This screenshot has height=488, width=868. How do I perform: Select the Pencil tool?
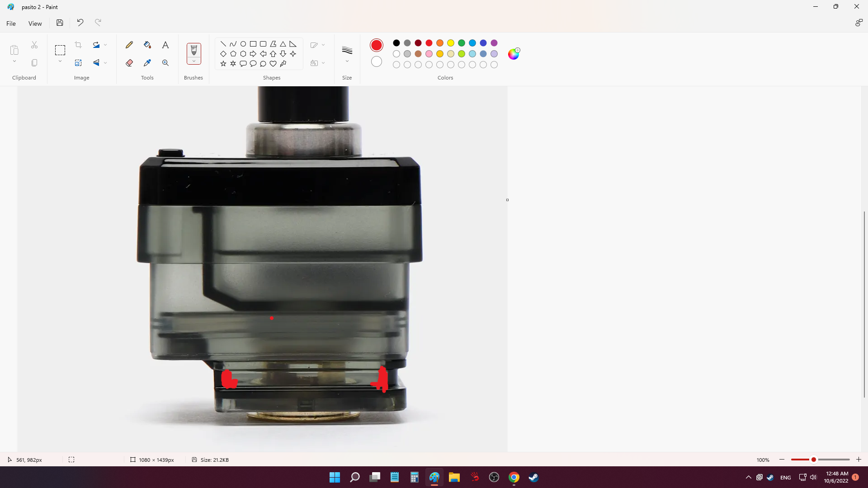[x=129, y=45]
